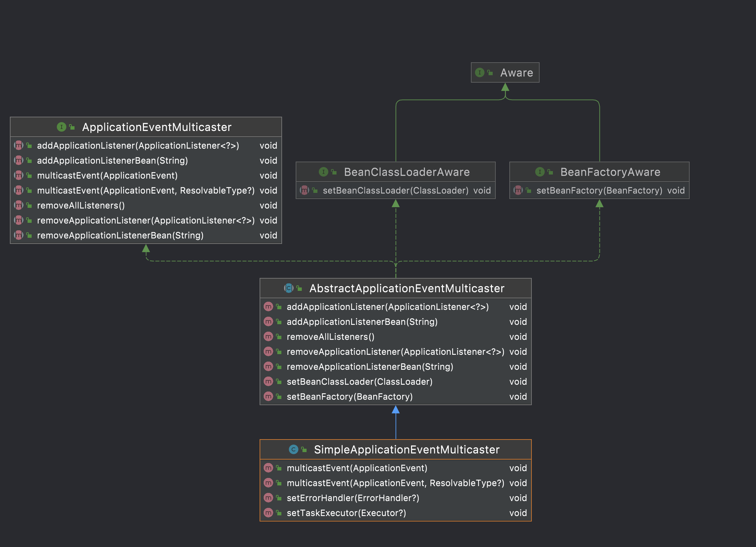The height and width of the screenshot is (547, 756).
Task: Select setTaskExecutor(Executor?) method row
Action: (346, 513)
